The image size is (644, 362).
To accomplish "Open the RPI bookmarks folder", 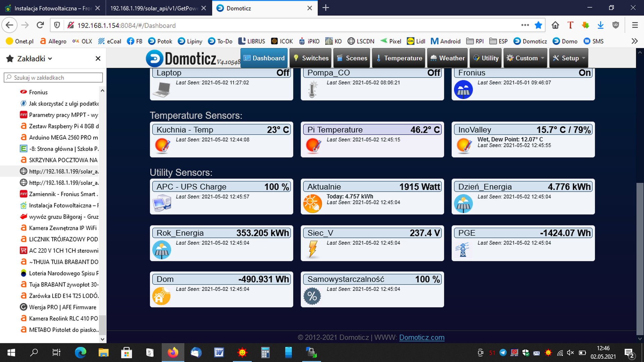I will pyautogui.click(x=475, y=41).
